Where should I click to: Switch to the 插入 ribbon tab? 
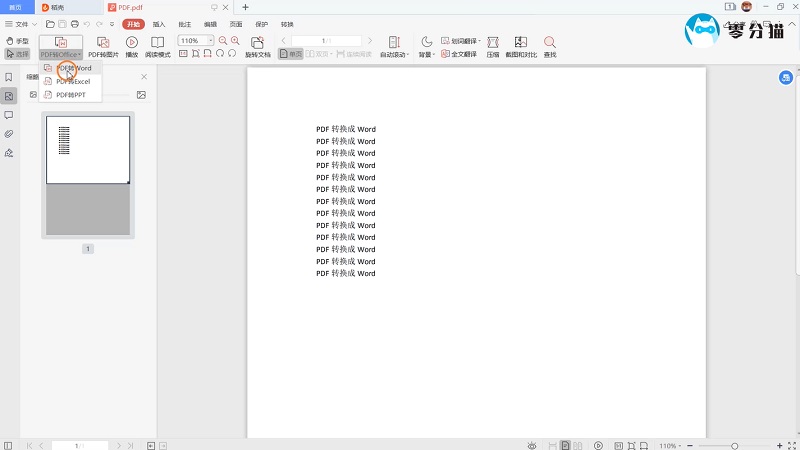[159, 24]
